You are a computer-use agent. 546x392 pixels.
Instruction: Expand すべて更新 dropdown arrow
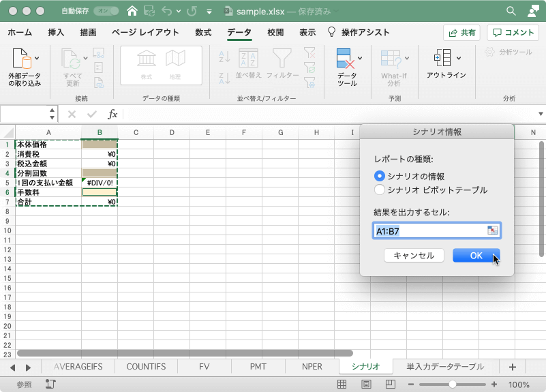pos(85,58)
